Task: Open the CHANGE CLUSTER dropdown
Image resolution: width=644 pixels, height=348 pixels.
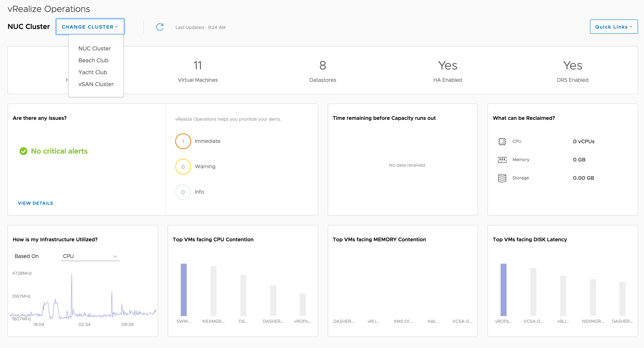Action: coord(90,27)
